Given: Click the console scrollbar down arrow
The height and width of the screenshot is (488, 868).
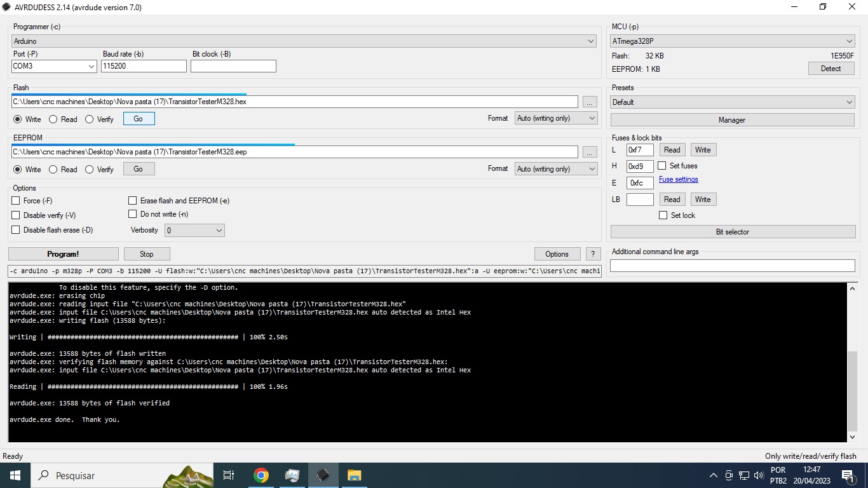Looking at the screenshot, I should click(x=853, y=437).
